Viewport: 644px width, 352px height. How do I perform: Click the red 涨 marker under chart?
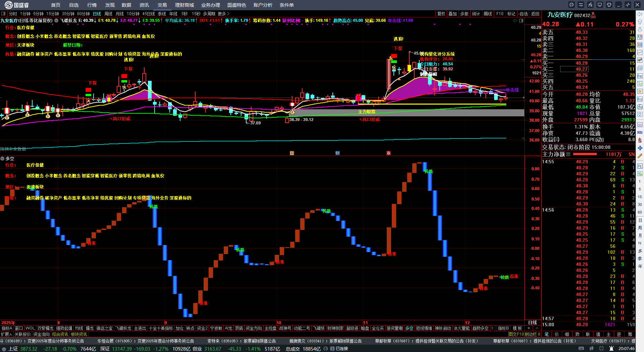[388, 153]
